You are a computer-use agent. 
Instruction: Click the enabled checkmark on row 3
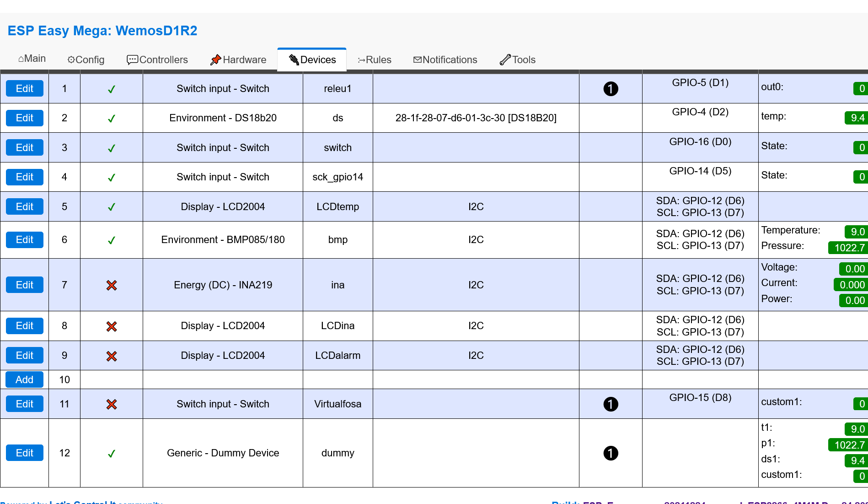pos(111,148)
